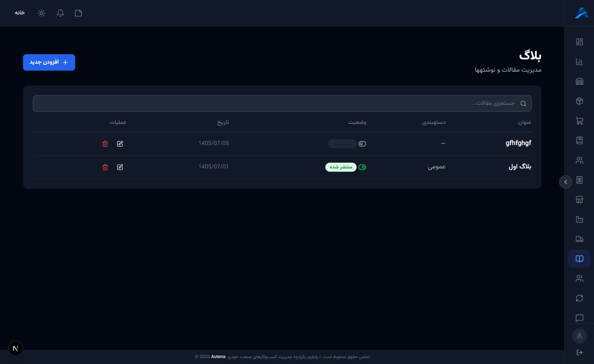Select the active open-book blog icon

tap(579, 259)
